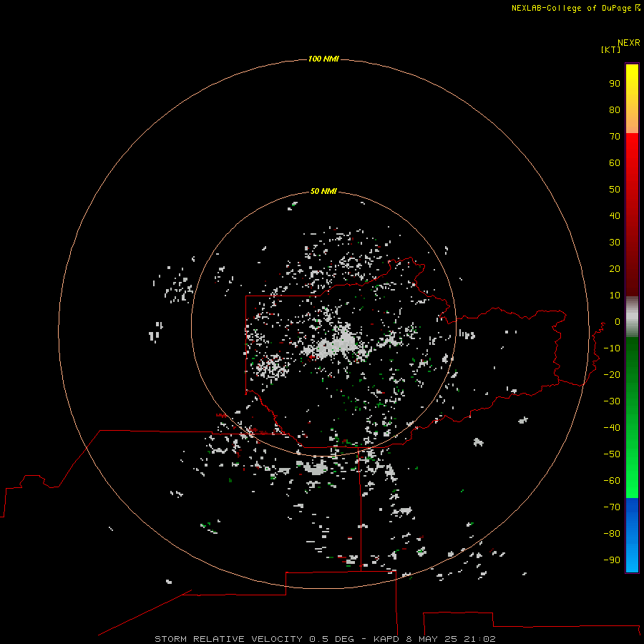Click the -50 value on the velocity scale

coord(612,454)
